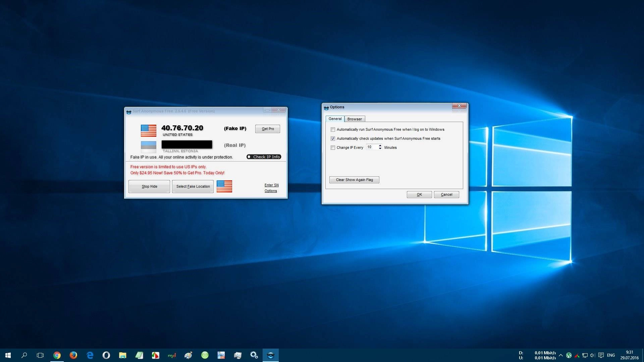The image size is (644, 362).
Task: Launch Opera from the taskbar
Action: pyautogui.click(x=106, y=355)
